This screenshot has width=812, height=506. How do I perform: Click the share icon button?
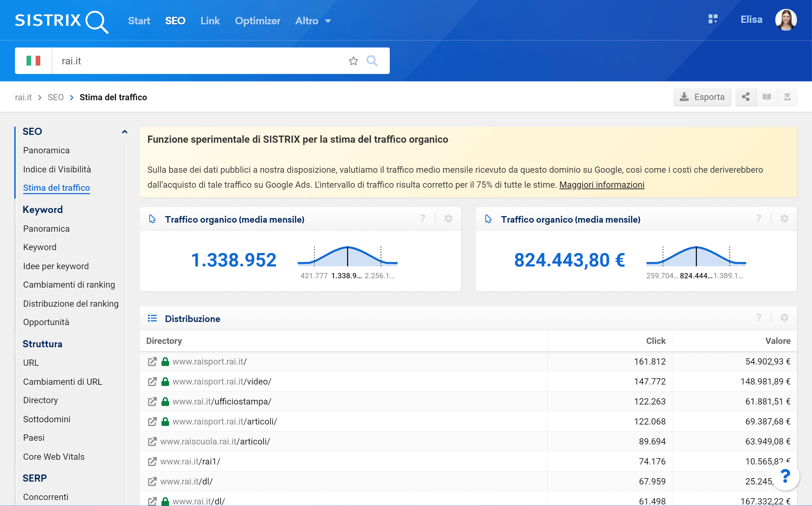click(x=745, y=97)
